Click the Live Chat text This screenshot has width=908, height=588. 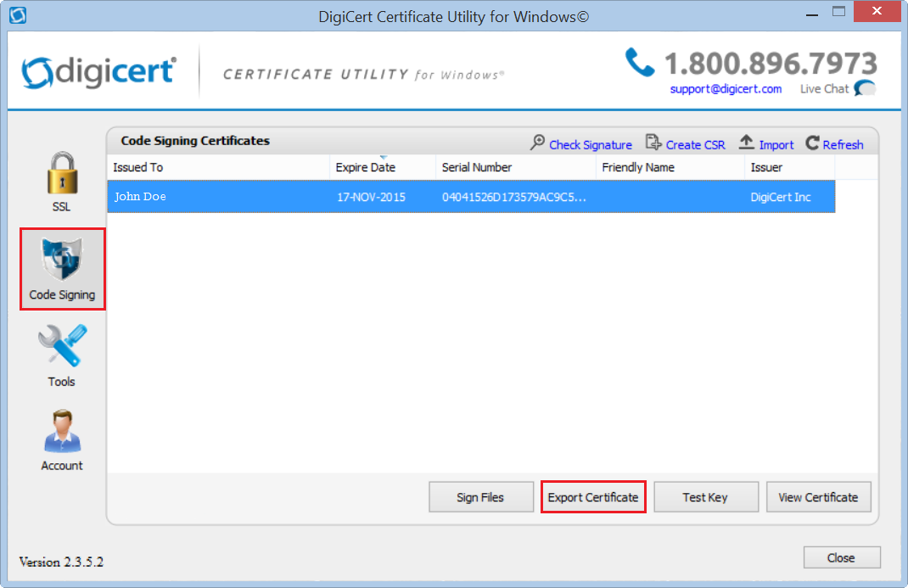click(x=824, y=89)
